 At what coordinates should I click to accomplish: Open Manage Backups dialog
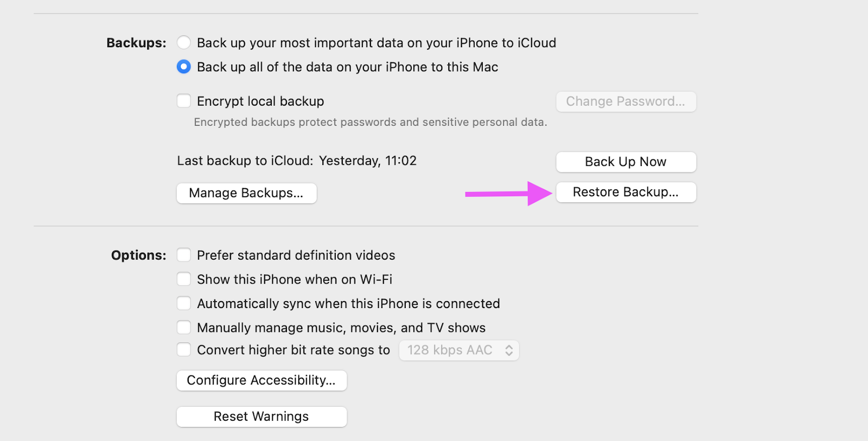pos(246,193)
